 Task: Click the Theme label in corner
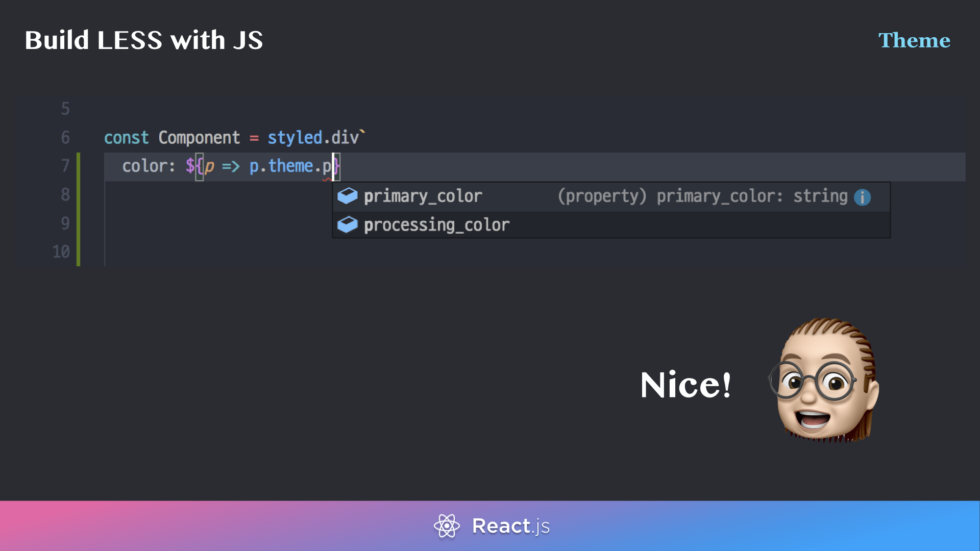coord(914,40)
